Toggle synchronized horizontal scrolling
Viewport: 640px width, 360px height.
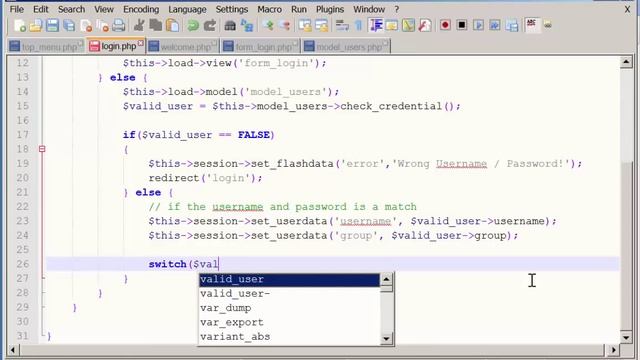click(321, 26)
